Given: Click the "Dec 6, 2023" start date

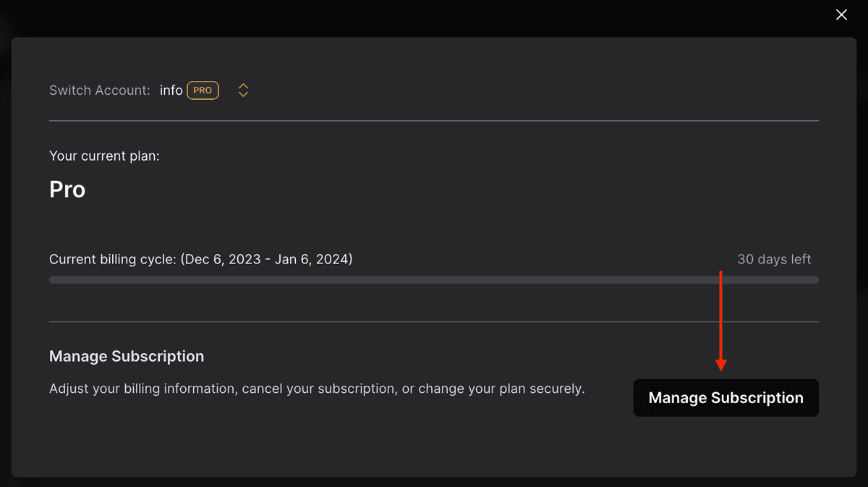Looking at the screenshot, I should point(222,259).
